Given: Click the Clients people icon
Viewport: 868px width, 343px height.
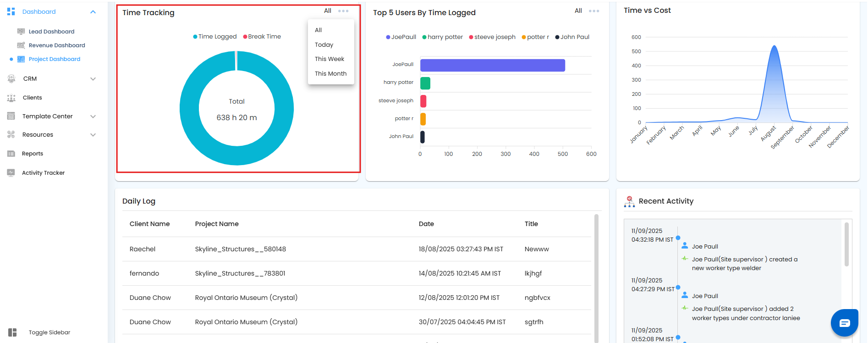Looking at the screenshot, I should point(11,98).
